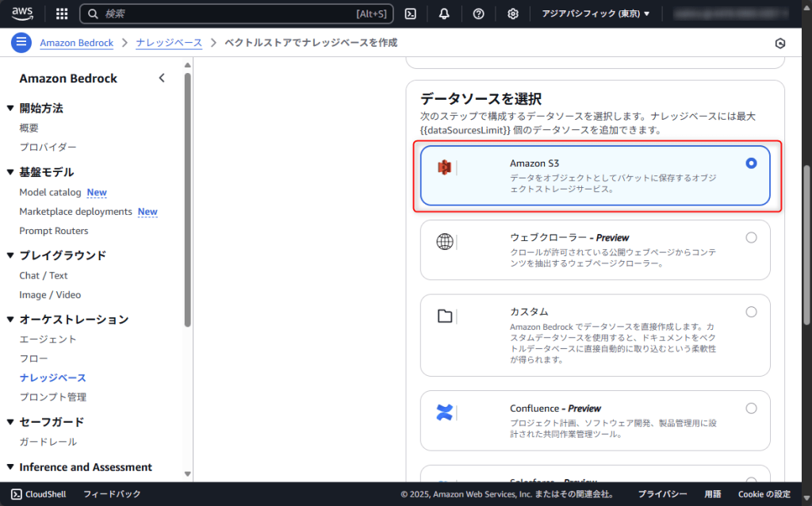
Task: Open エージェント in the sidebar
Action: 48,339
